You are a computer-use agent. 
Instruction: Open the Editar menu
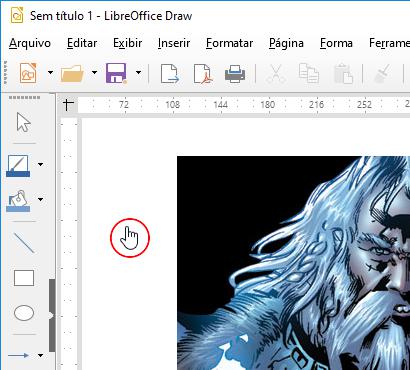(x=82, y=43)
